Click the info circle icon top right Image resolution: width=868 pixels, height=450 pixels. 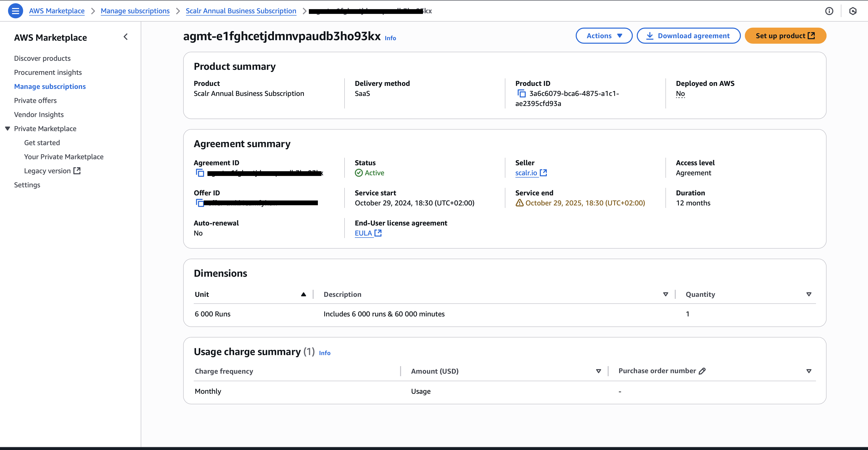(x=829, y=11)
